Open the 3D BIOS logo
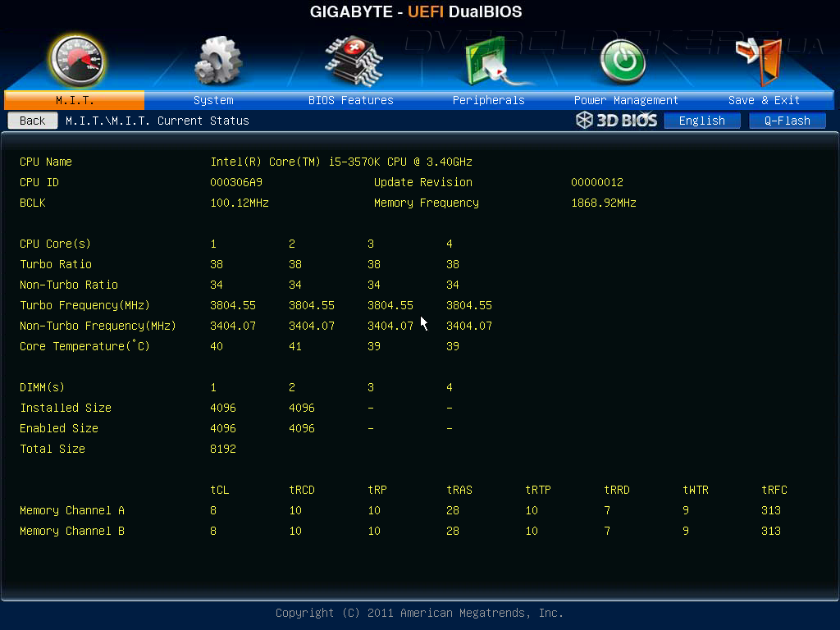Screen dimensions: 840x630 [616, 120]
